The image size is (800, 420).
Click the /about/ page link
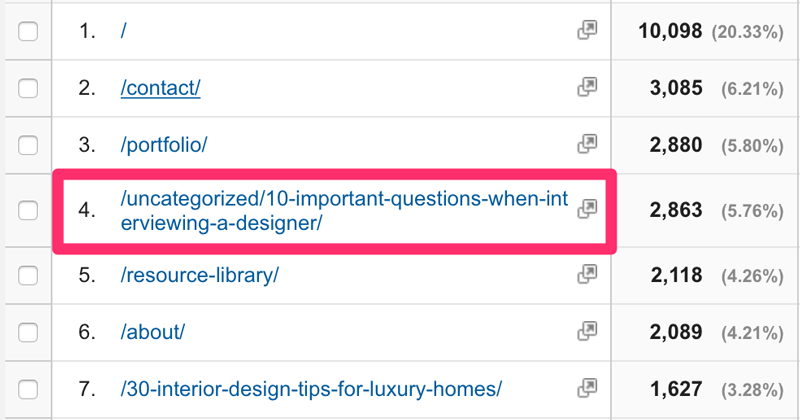click(x=152, y=331)
